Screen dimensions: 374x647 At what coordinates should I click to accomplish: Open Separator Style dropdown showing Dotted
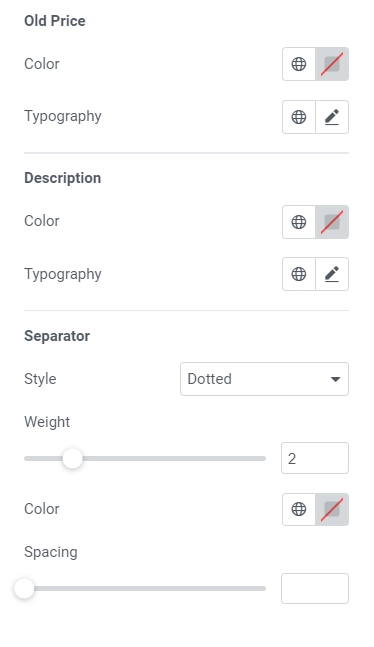(x=264, y=379)
